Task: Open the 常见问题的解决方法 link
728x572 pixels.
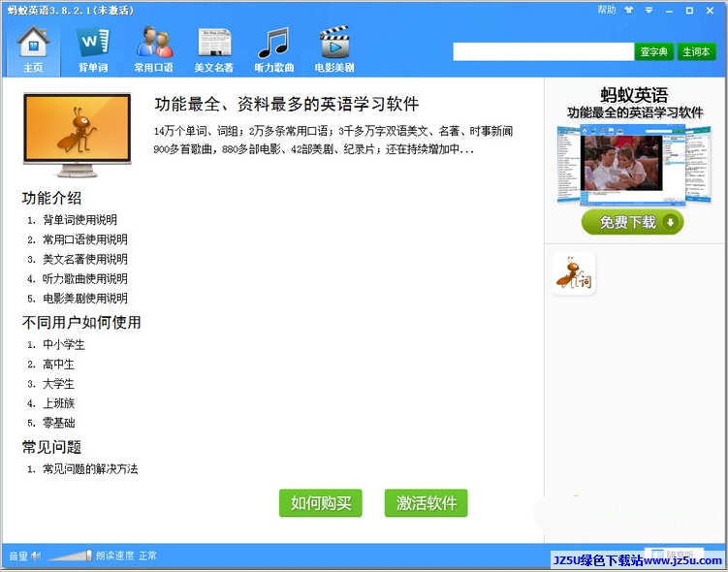Action: tap(90, 469)
